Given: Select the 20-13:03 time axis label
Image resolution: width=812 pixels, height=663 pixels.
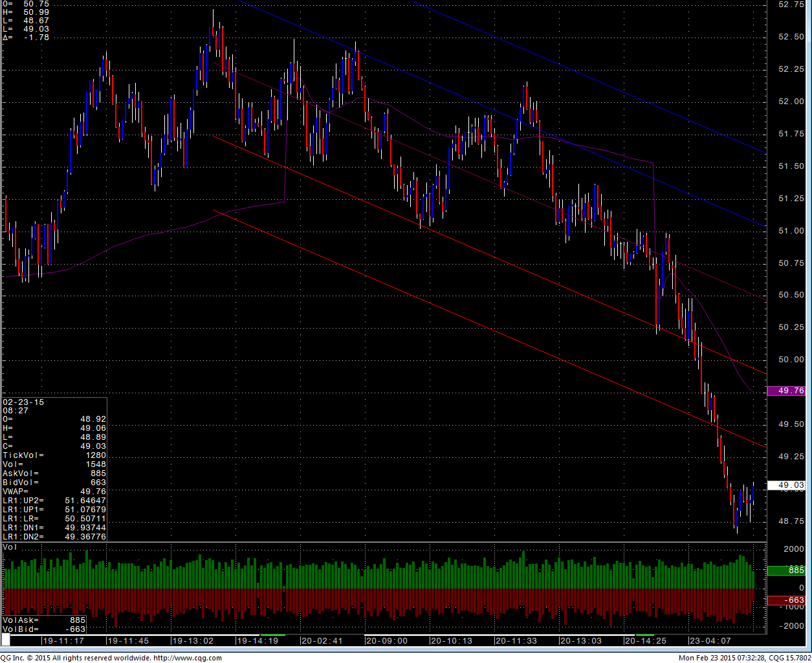Looking at the screenshot, I should click(x=581, y=641).
